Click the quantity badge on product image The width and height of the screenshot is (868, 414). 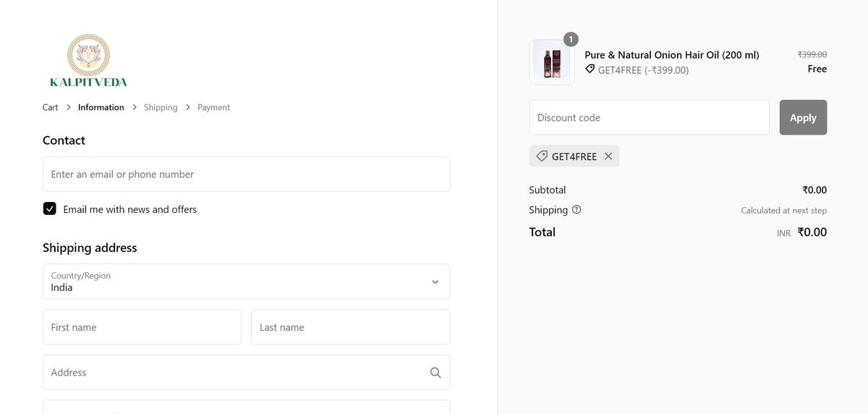pos(571,40)
